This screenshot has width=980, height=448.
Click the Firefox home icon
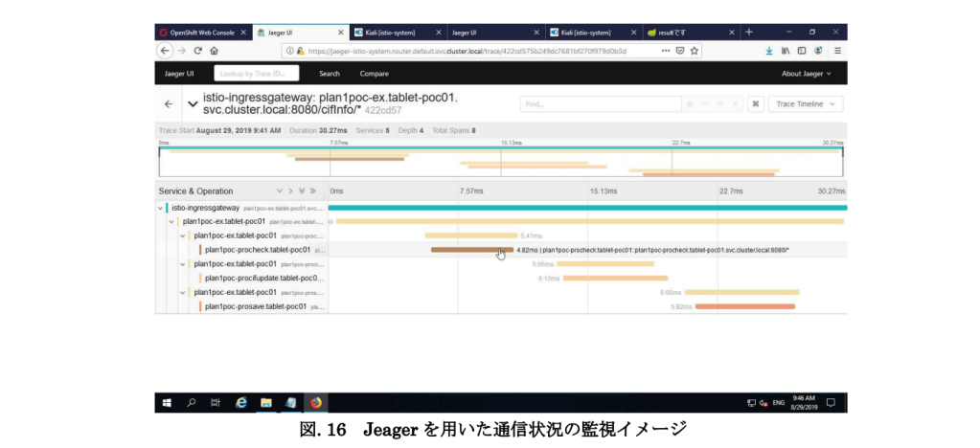pyautogui.click(x=214, y=51)
